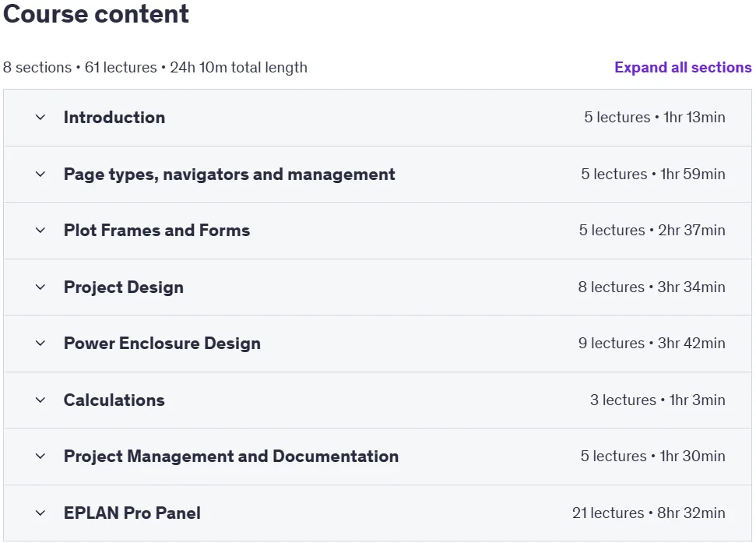Viewport: 756px width, 543px height.
Task: Click the chevron beside Project Design
Action: point(40,287)
